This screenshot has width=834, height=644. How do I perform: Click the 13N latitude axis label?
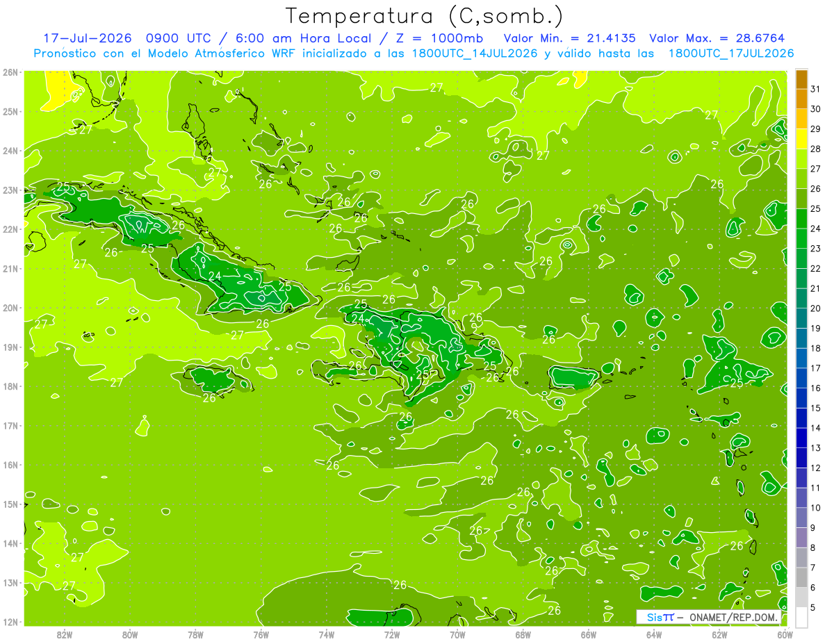click(x=10, y=582)
